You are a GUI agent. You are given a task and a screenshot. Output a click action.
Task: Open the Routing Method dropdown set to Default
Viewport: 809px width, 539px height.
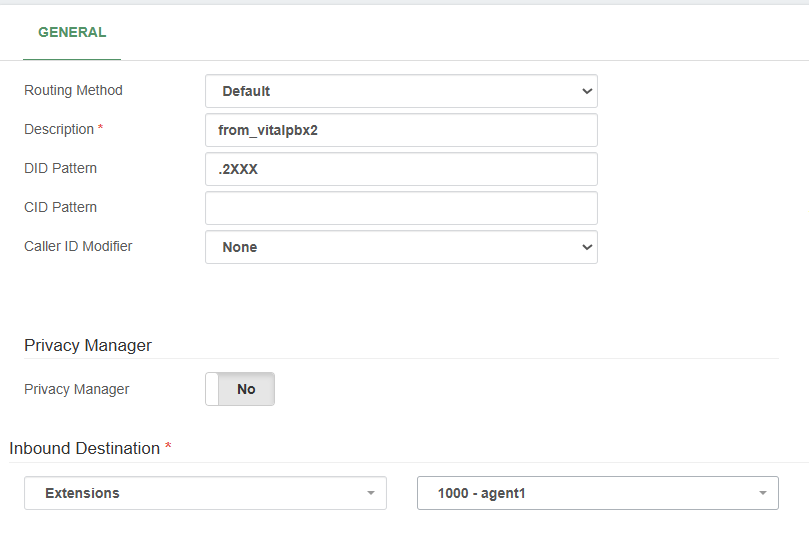pyautogui.click(x=400, y=91)
